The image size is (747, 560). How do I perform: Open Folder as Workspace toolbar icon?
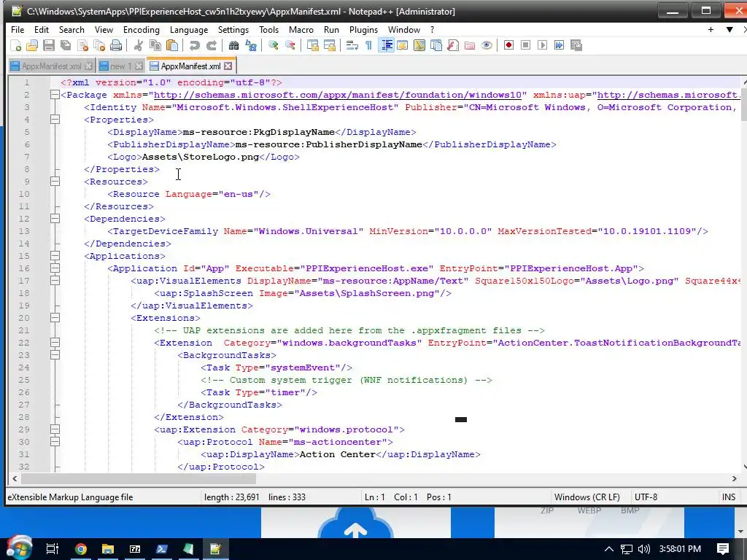pyautogui.click(x=470, y=45)
